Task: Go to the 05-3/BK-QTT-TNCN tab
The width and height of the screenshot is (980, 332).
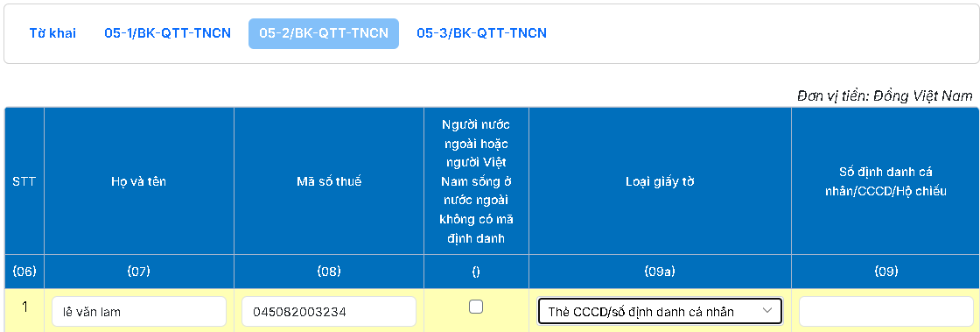Action: (482, 33)
